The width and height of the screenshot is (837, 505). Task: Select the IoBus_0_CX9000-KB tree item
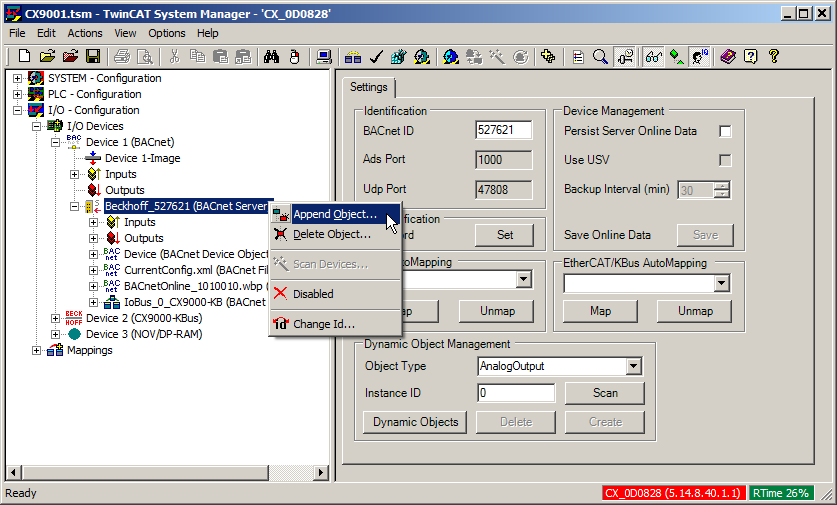[x=194, y=303]
